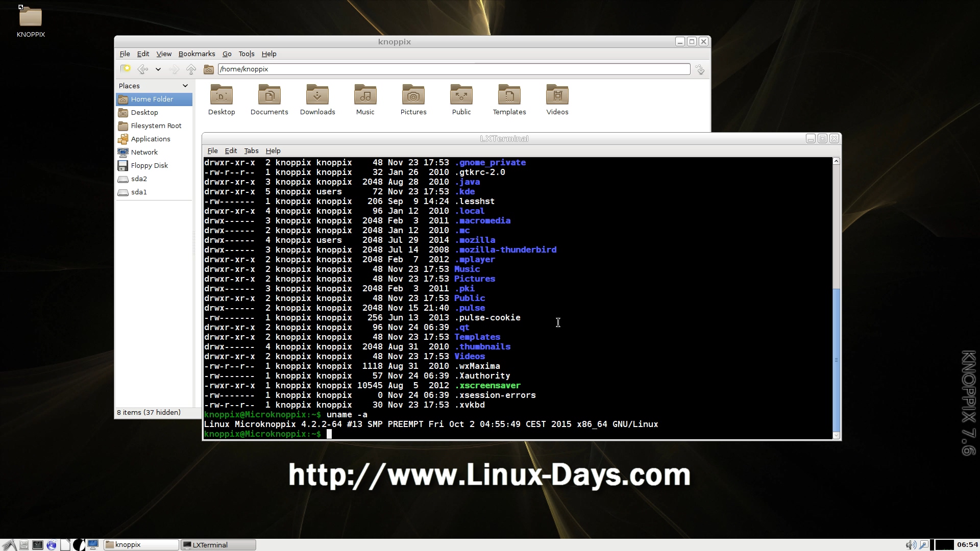This screenshot has width=980, height=551.
Task: Click the network connection tray icon
Action: point(924,545)
